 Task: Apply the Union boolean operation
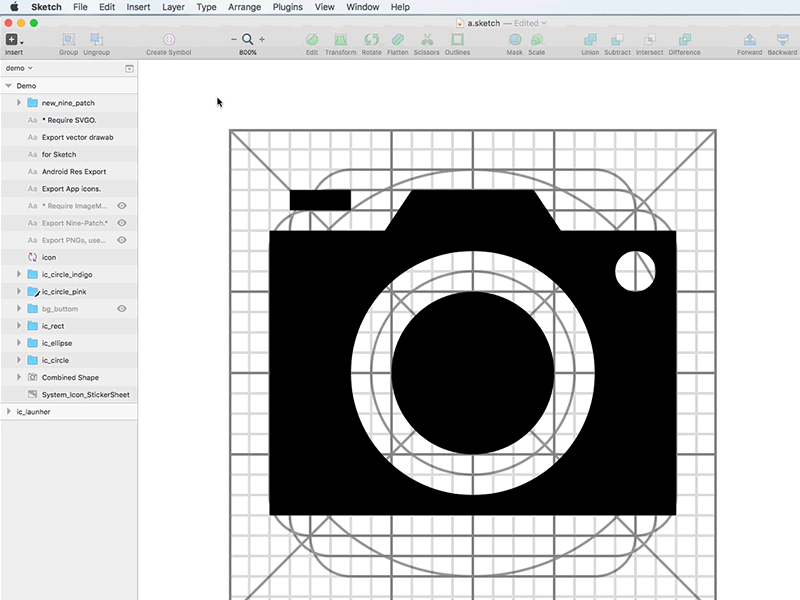tap(590, 40)
